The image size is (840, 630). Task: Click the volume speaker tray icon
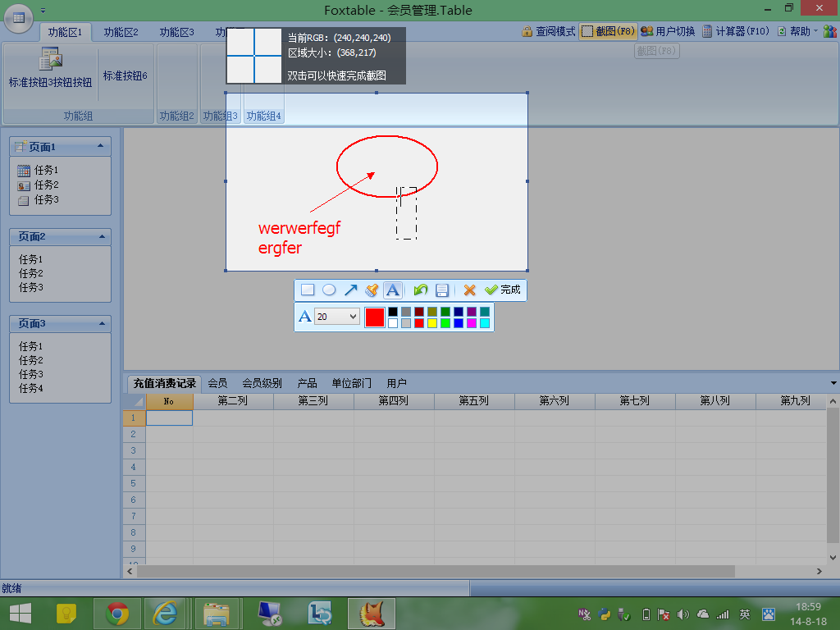tap(682, 614)
